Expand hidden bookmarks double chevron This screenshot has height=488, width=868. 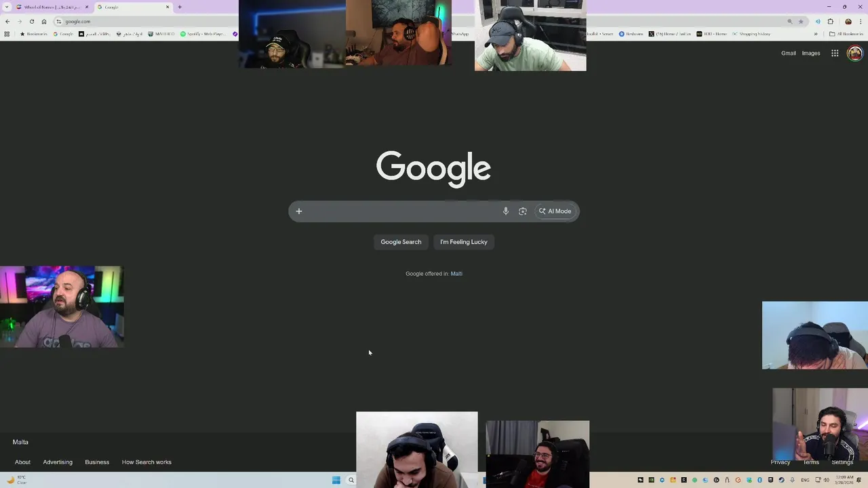click(x=816, y=34)
